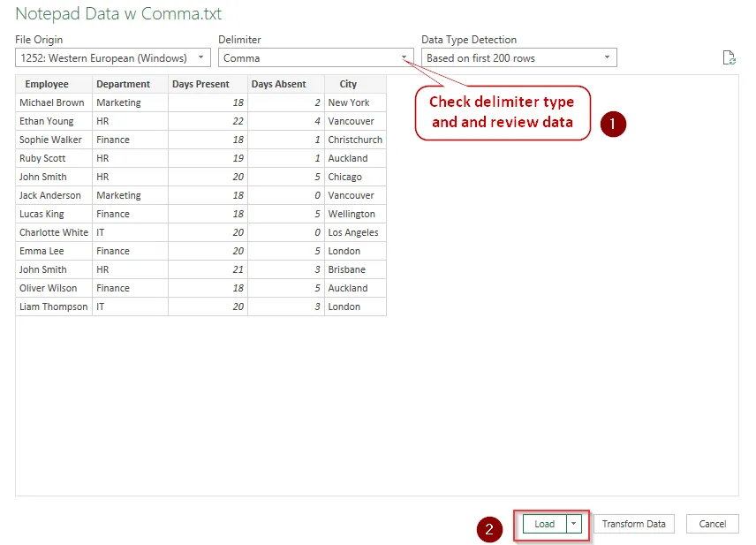Viewport: 756px width, 545px height.
Task: Click Marketing department cell for Jack Anderson
Action: pos(130,195)
